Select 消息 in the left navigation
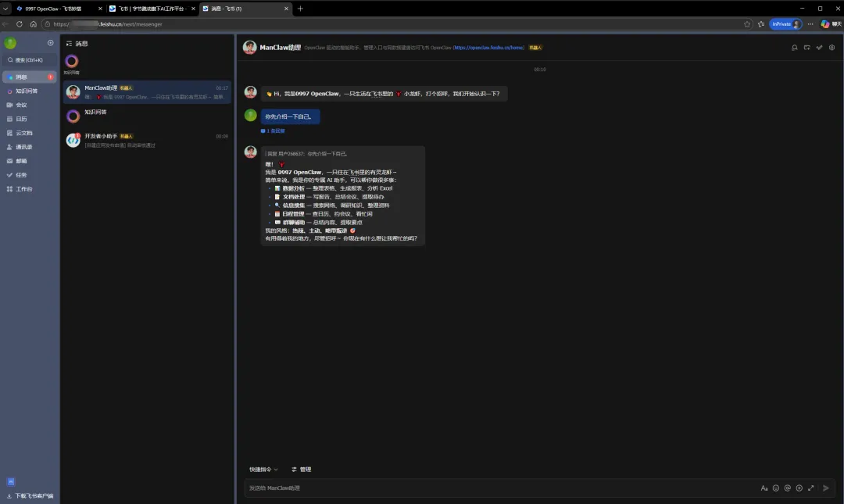Viewport: 844px width, 504px height. point(30,77)
